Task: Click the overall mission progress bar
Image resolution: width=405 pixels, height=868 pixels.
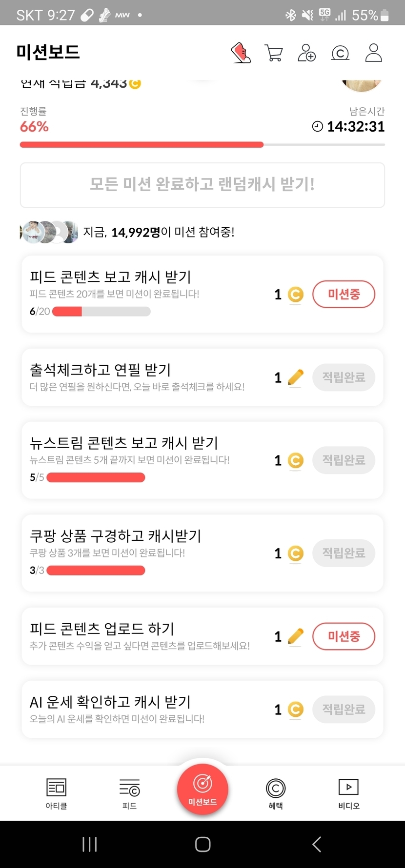Action: coord(202,145)
